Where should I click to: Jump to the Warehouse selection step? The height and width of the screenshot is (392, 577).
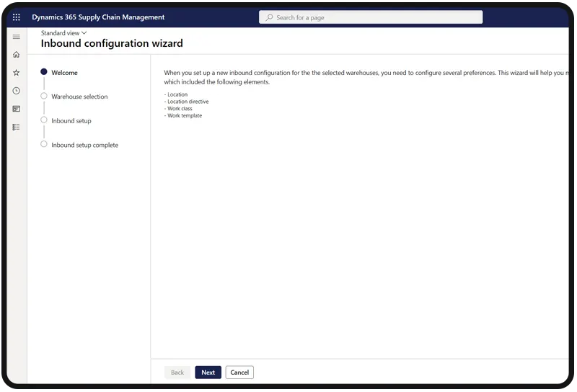[x=79, y=97]
